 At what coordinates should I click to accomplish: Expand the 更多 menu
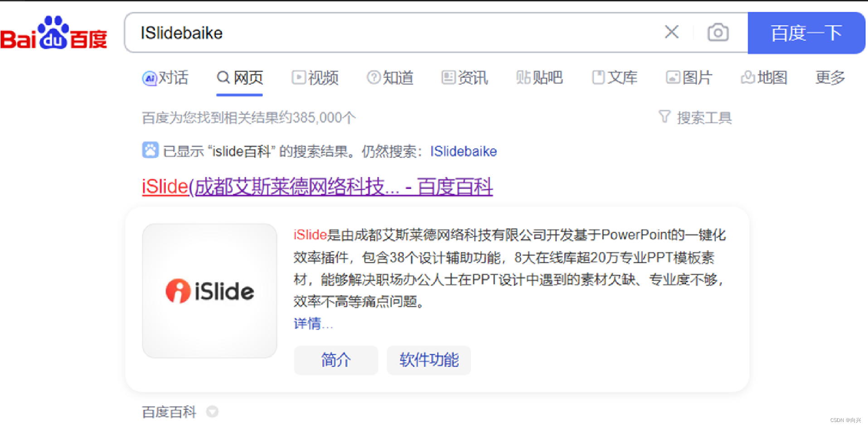[830, 78]
